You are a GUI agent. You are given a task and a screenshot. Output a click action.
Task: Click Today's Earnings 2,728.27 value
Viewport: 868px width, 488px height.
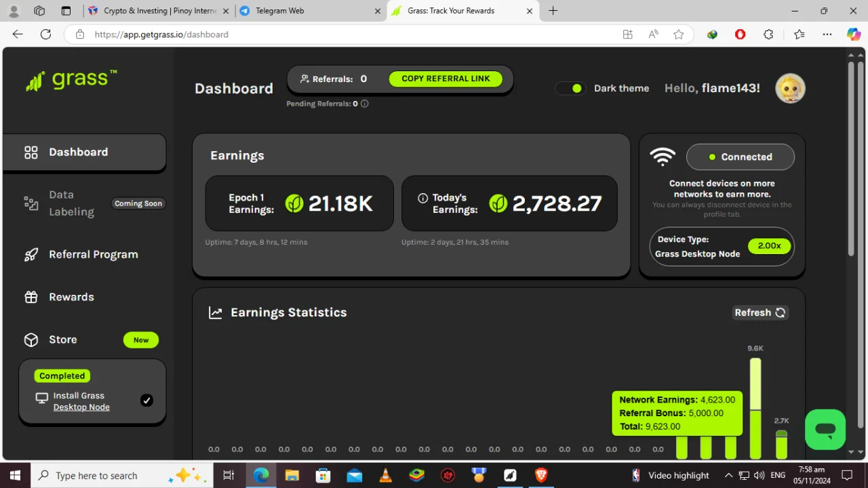(557, 203)
